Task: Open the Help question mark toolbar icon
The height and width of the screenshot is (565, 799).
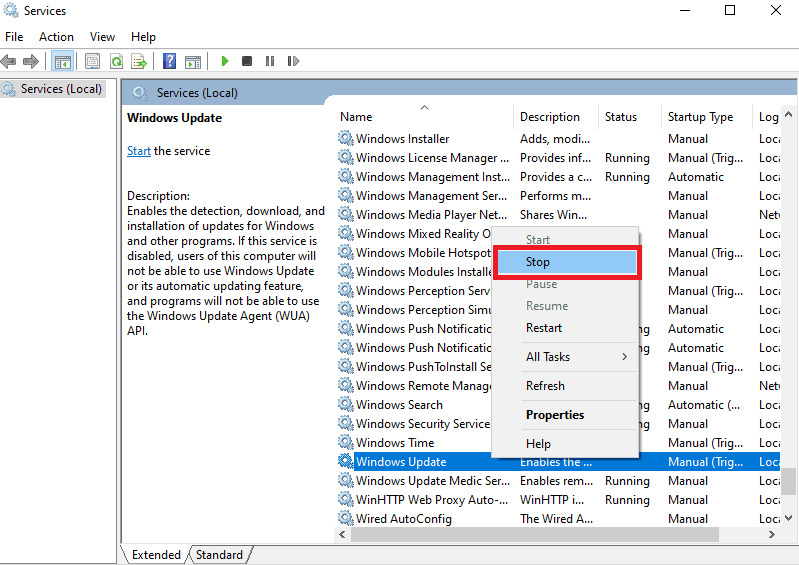Action: (x=169, y=62)
